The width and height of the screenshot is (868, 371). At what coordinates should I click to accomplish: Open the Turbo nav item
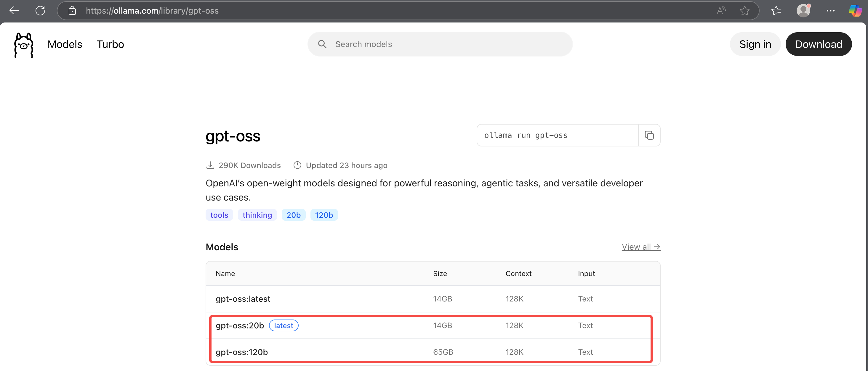[x=110, y=44]
